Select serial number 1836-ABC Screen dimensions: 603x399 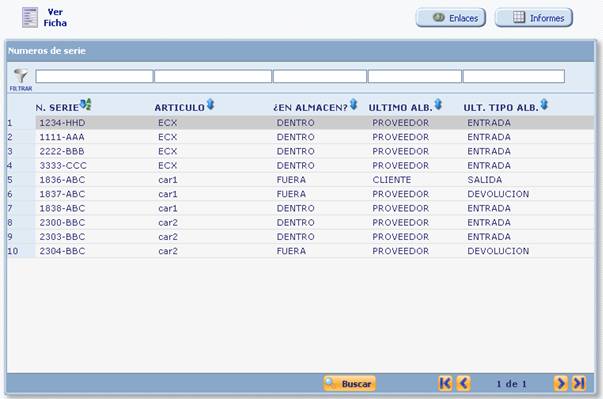(x=62, y=180)
